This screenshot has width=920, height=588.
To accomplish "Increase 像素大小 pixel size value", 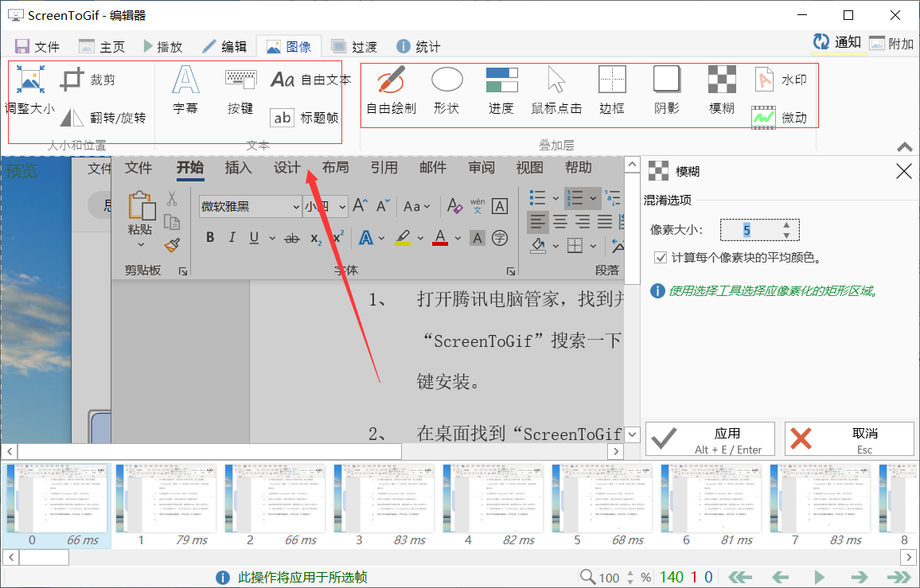I will [786, 224].
